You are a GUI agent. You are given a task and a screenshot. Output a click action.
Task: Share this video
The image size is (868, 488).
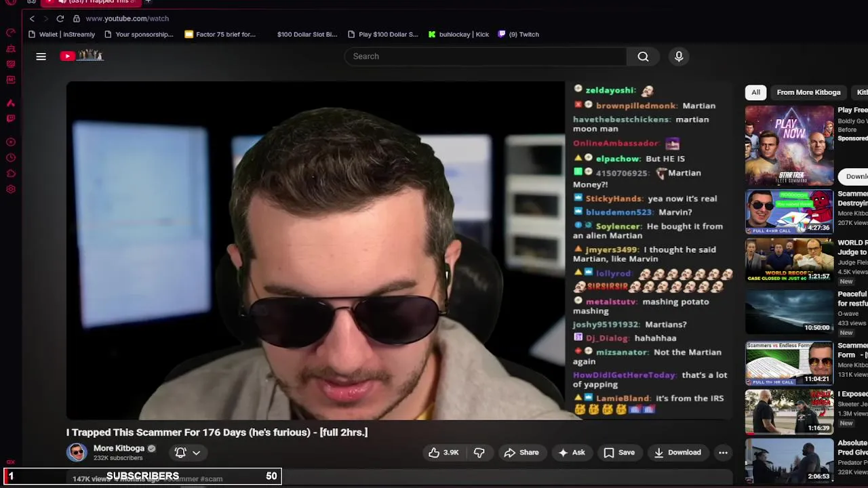click(x=521, y=453)
